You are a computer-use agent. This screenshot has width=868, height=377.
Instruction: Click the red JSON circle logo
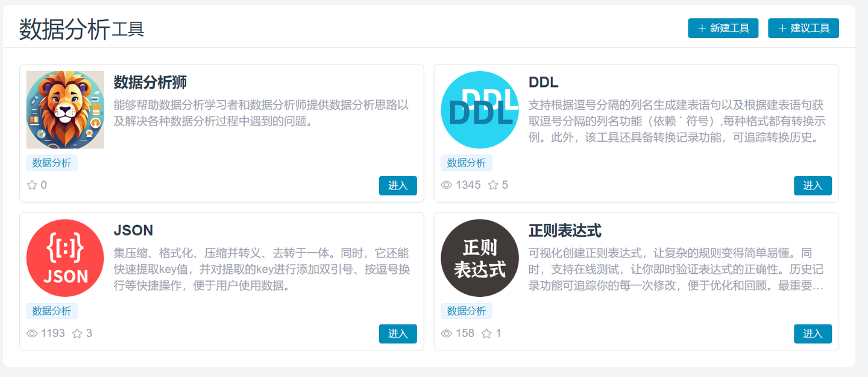(x=65, y=258)
